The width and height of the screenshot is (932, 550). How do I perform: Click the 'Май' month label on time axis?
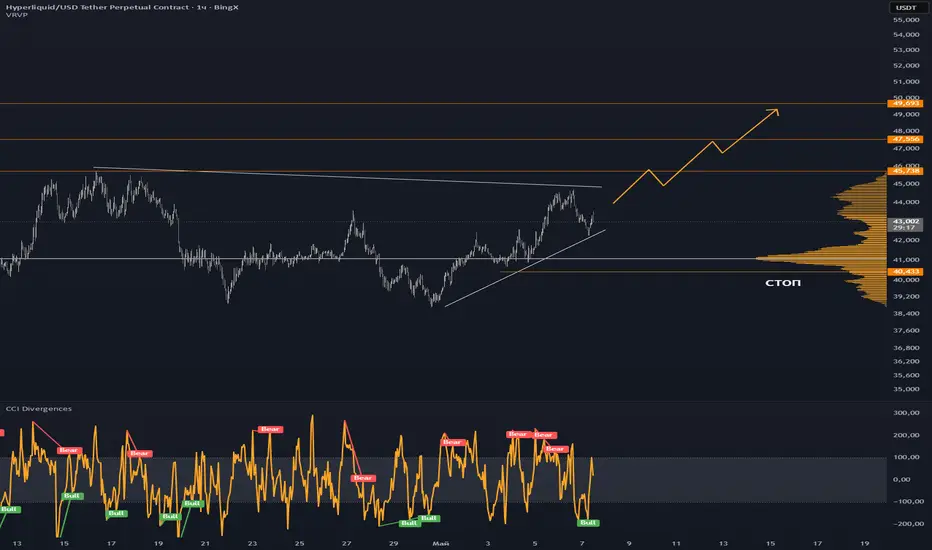[440, 543]
